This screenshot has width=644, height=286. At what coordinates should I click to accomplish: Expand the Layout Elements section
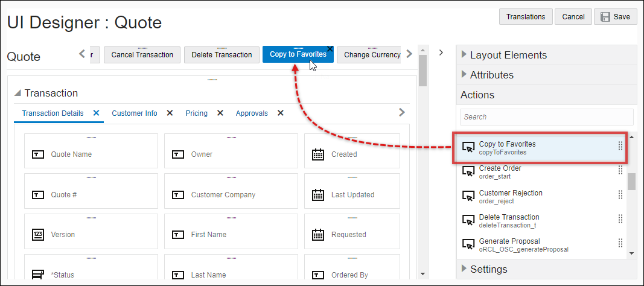[x=464, y=54]
